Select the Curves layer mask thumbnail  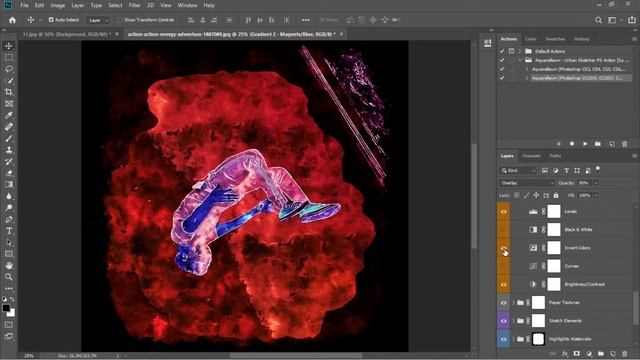[x=553, y=266]
